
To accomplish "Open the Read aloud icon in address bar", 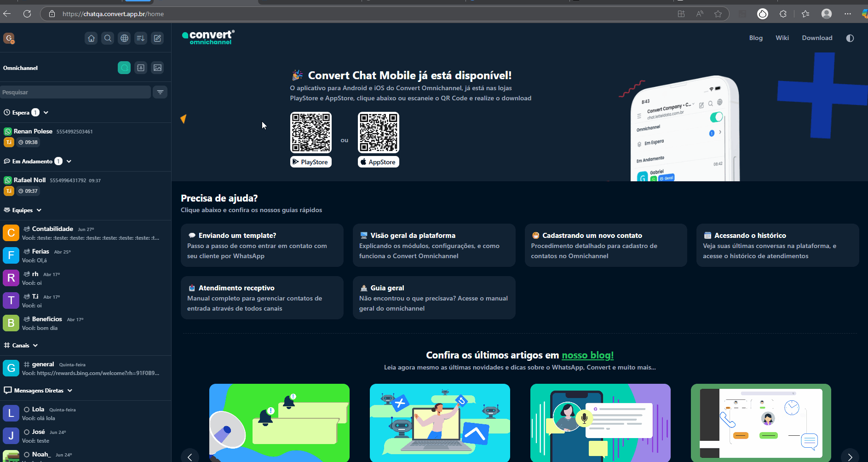I will click(x=700, y=14).
